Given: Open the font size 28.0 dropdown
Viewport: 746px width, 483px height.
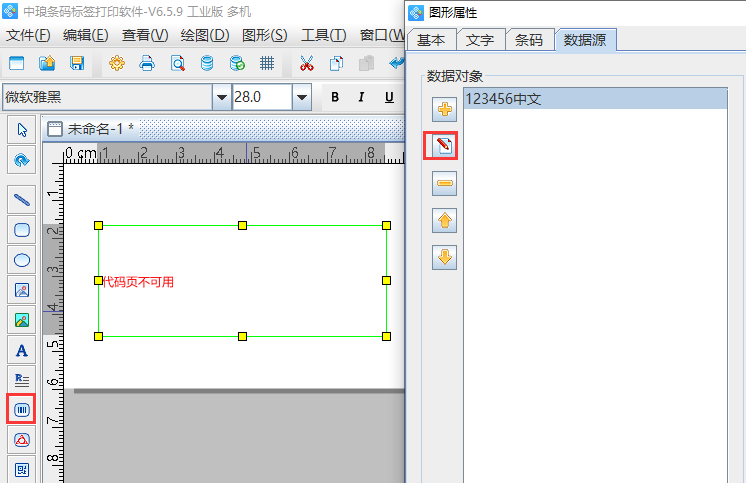Looking at the screenshot, I should click(x=301, y=97).
